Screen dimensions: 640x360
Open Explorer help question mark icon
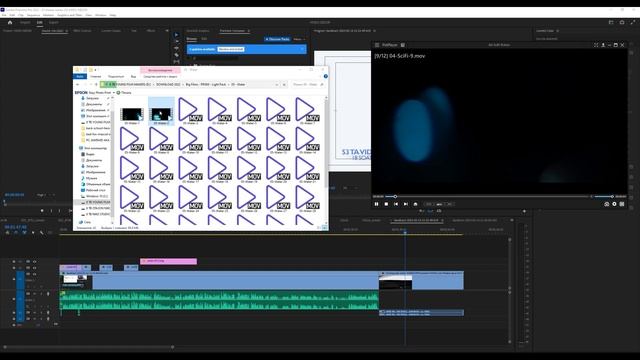click(x=325, y=76)
